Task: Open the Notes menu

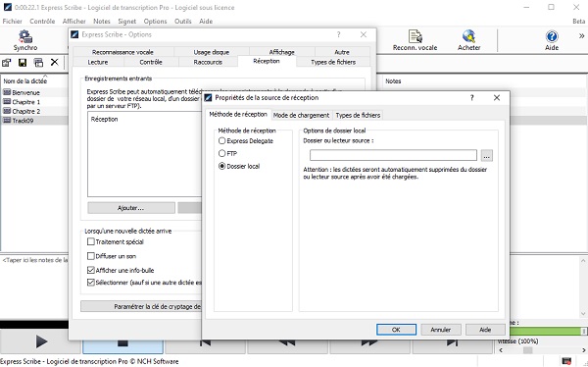Action: point(102,22)
